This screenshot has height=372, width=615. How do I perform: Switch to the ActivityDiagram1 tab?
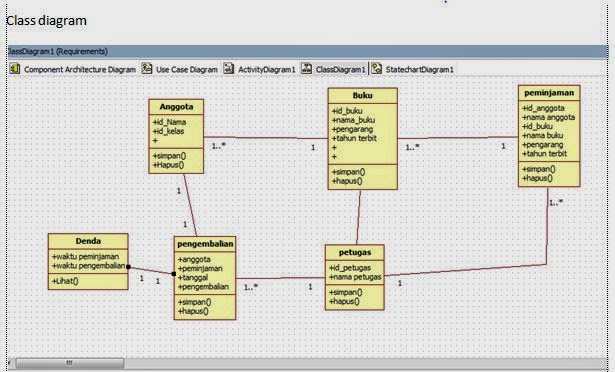coord(266,69)
